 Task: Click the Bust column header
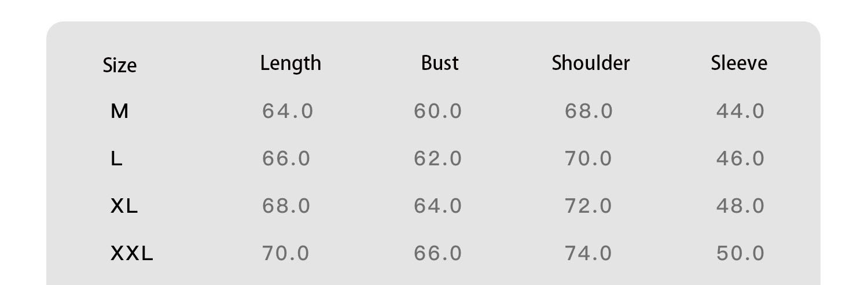440,63
